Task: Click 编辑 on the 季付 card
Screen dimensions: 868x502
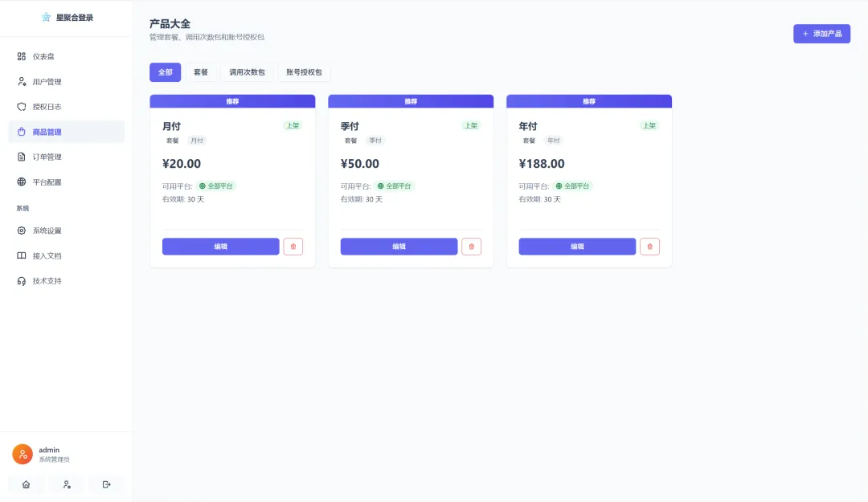Action: point(399,247)
